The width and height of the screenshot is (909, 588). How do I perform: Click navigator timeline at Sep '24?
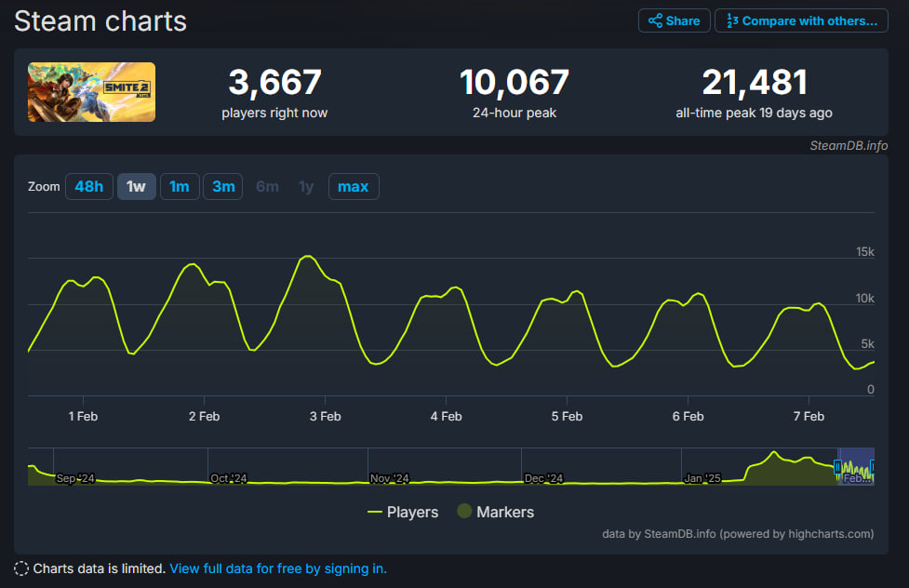tap(75, 478)
